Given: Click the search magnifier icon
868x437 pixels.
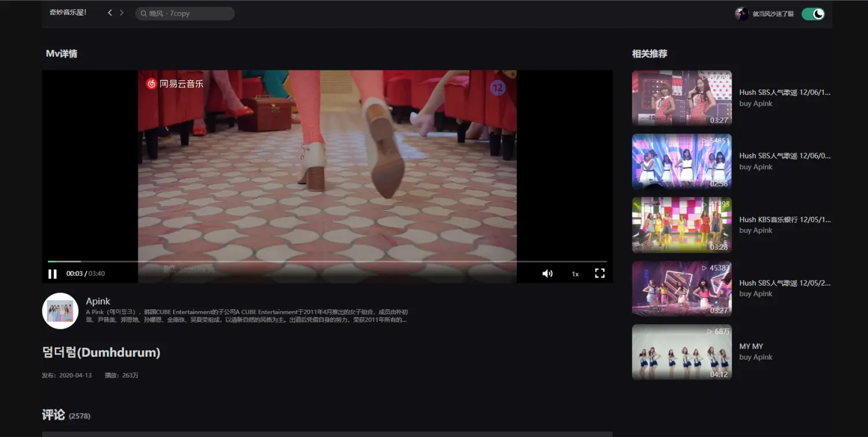Looking at the screenshot, I should point(144,13).
